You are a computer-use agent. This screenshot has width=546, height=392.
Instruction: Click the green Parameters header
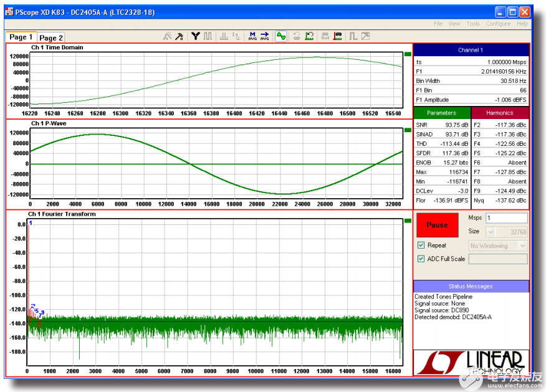coord(442,113)
